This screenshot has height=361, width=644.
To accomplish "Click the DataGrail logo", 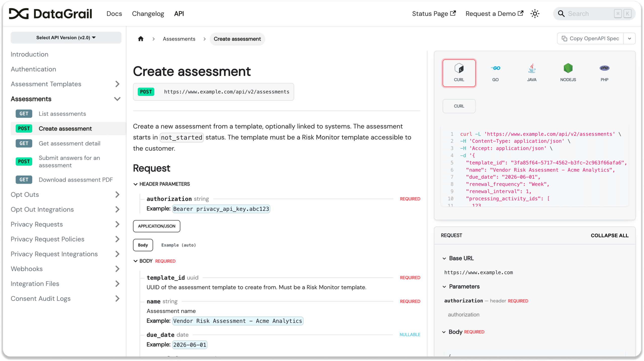I will point(50,14).
